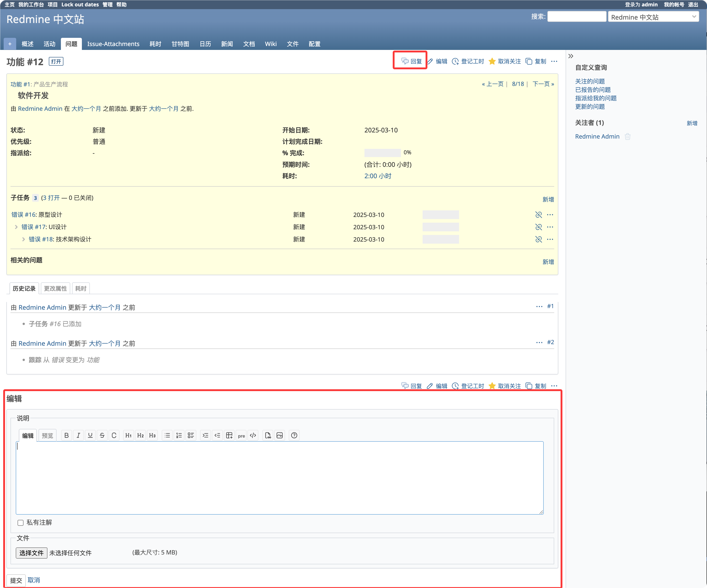Screen dimensions: 707x588
Task: Open text formatting help
Action: tap(294, 435)
